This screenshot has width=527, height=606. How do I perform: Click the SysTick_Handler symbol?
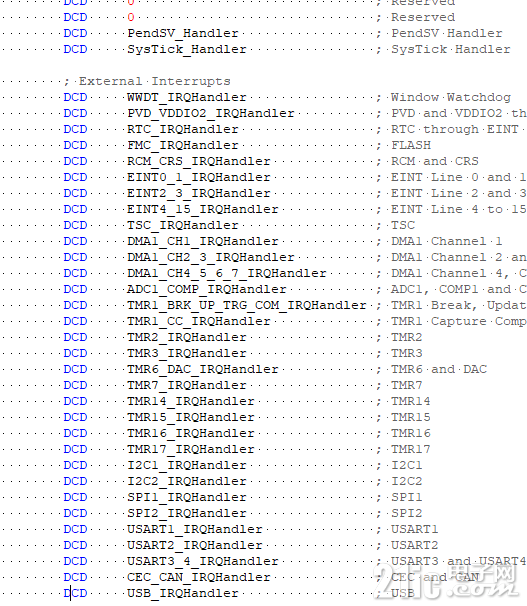click(x=187, y=49)
